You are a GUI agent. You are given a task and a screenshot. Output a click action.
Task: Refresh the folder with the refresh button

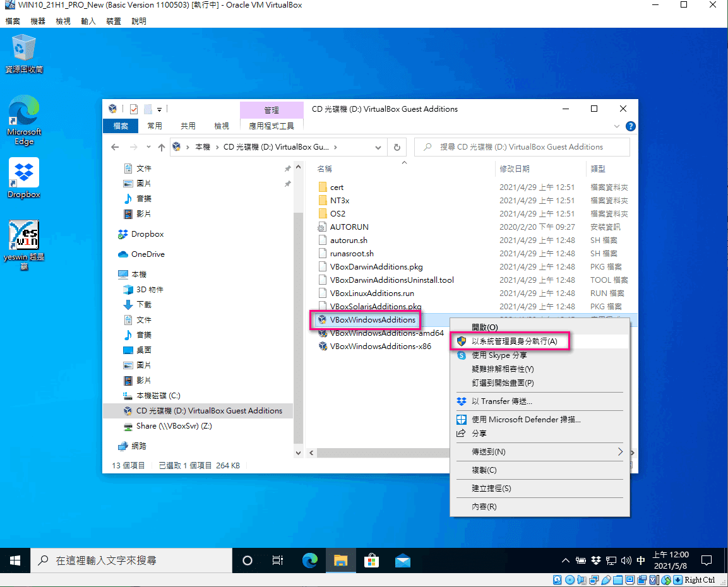[x=397, y=146]
